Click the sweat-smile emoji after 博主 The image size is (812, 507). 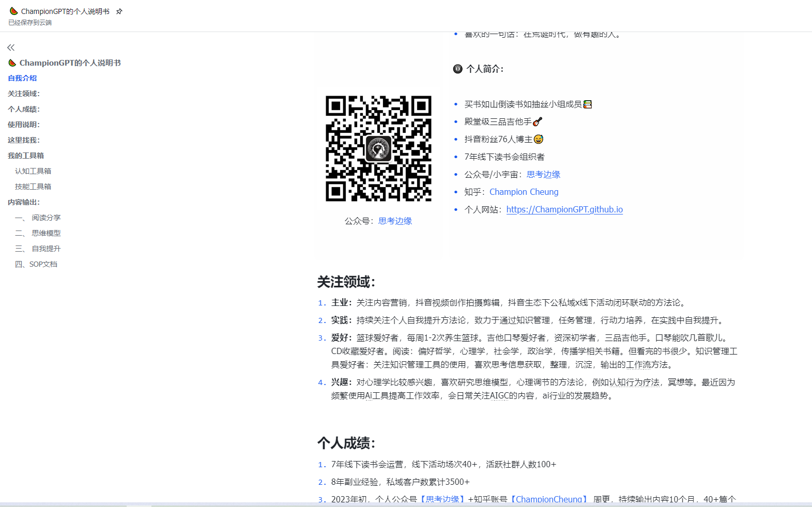[539, 139]
